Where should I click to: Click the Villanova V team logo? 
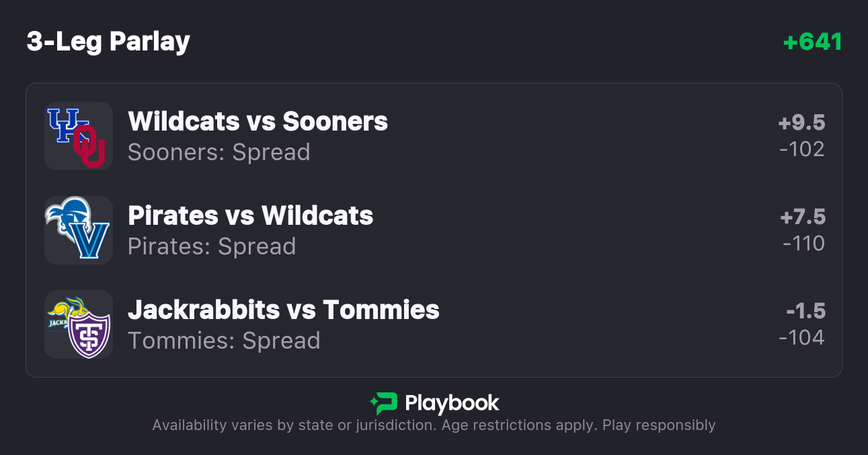tap(91, 240)
